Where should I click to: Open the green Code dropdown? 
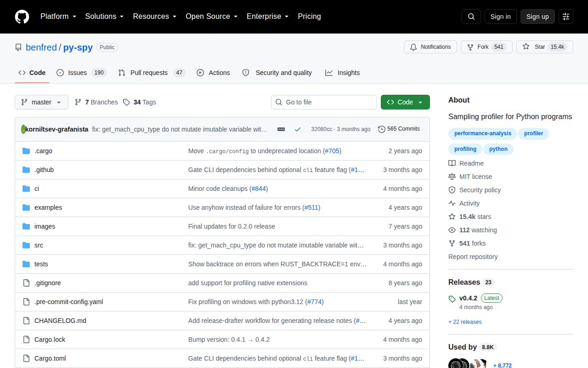[x=405, y=102]
